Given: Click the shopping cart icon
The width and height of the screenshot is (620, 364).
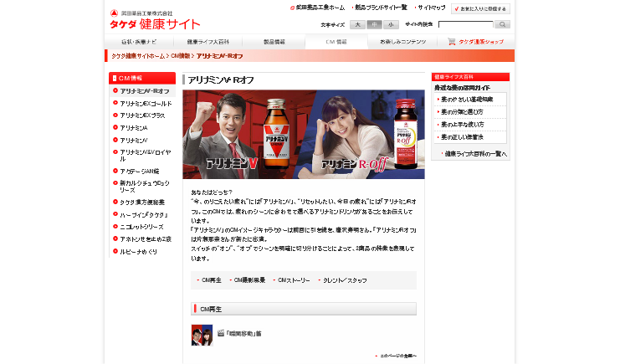Looking at the screenshot, I should pyautogui.click(x=451, y=42).
